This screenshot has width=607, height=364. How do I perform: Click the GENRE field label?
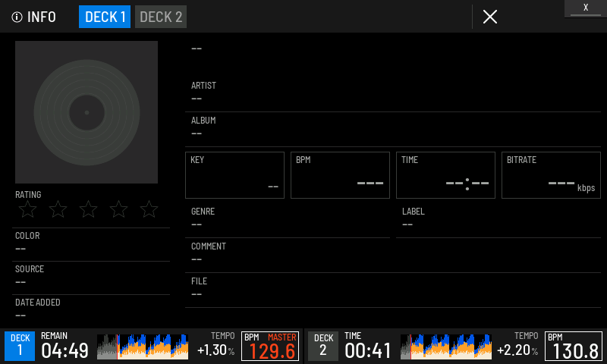click(203, 212)
